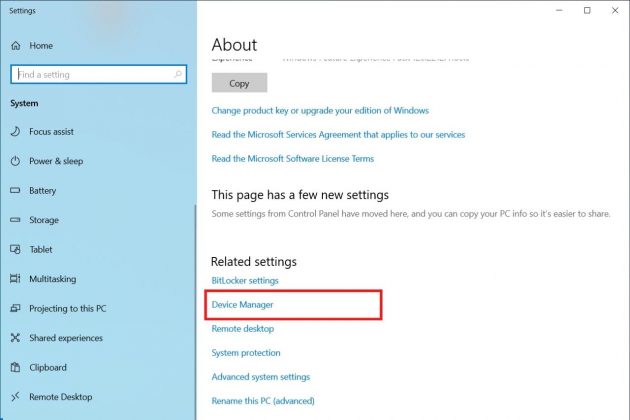
Task: Open System protection link
Action: [246, 353]
